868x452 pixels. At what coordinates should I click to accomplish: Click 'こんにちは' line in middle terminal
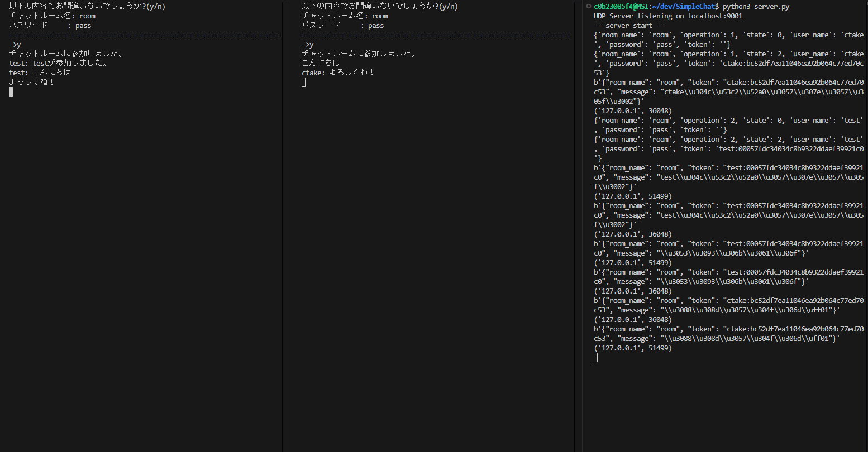pos(321,63)
